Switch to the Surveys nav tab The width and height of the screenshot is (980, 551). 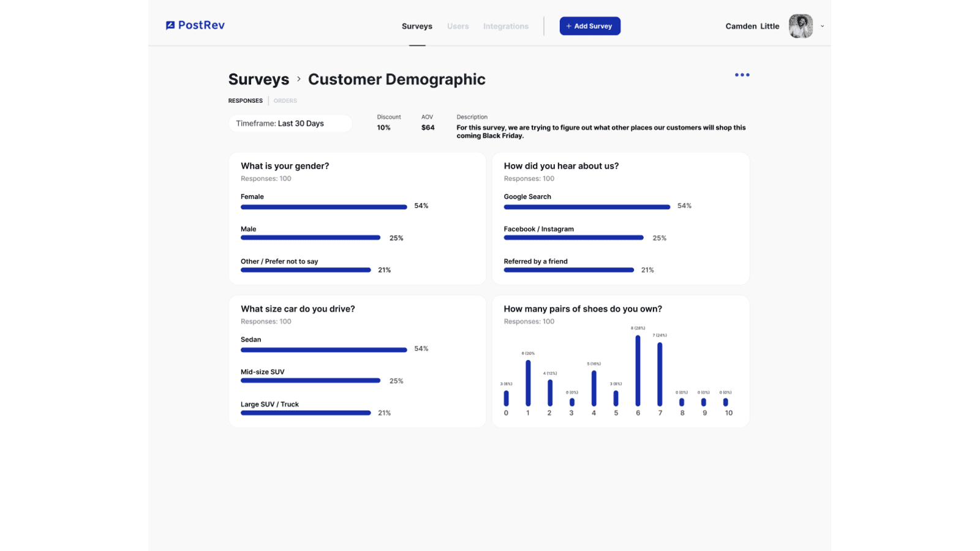417,26
